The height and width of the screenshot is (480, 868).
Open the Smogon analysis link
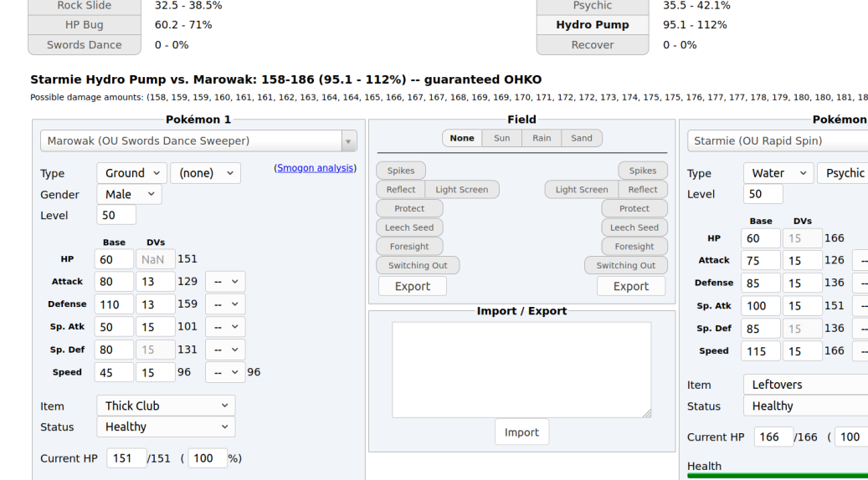click(315, 167)
